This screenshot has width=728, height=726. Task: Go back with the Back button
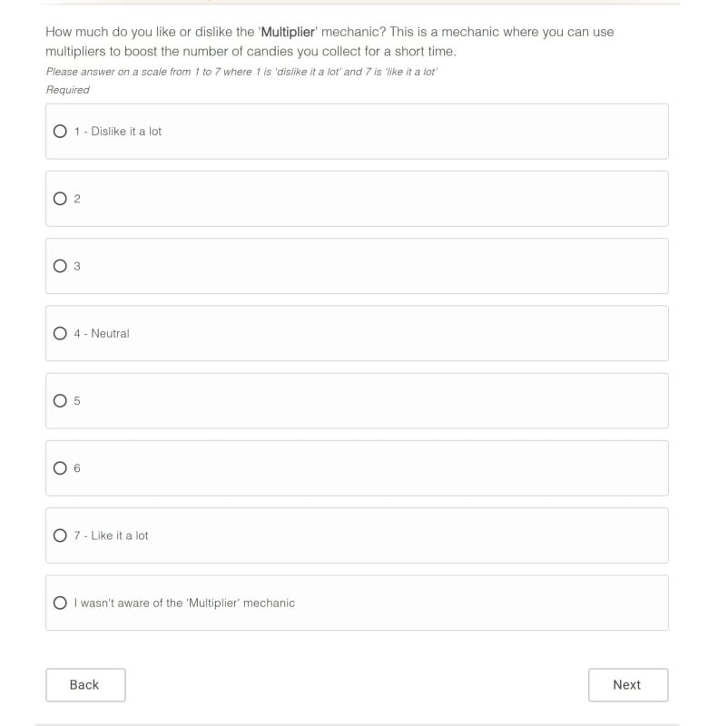click(x=85, y=685)
